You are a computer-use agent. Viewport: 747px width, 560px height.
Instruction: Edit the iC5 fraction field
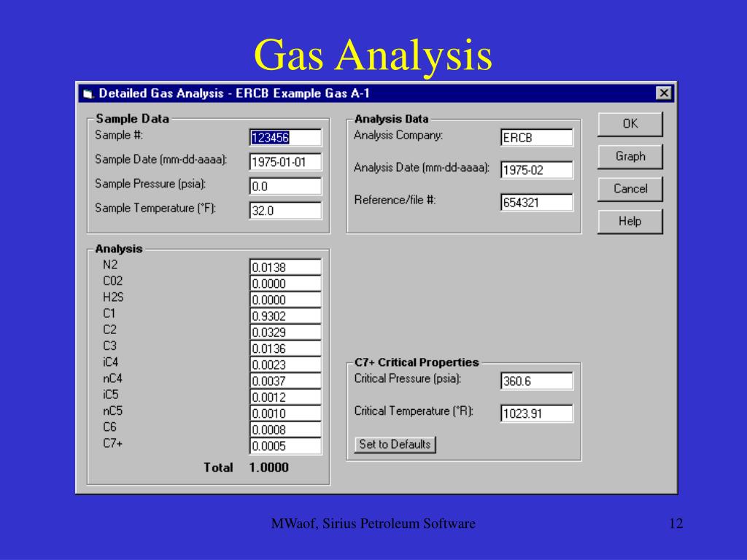[x=285, y=397]
